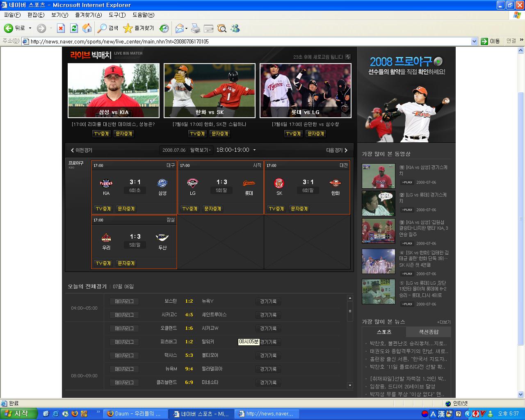The image size is (525, 420).
Task: Click the 연결 links toolbar label
Action: (x=511, y=41)
